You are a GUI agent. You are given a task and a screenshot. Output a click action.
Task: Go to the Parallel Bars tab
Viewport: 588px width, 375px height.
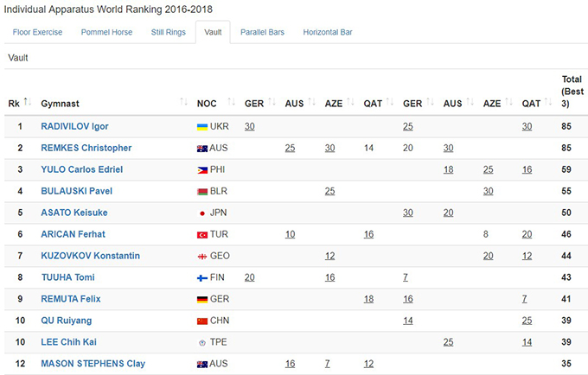262,32
